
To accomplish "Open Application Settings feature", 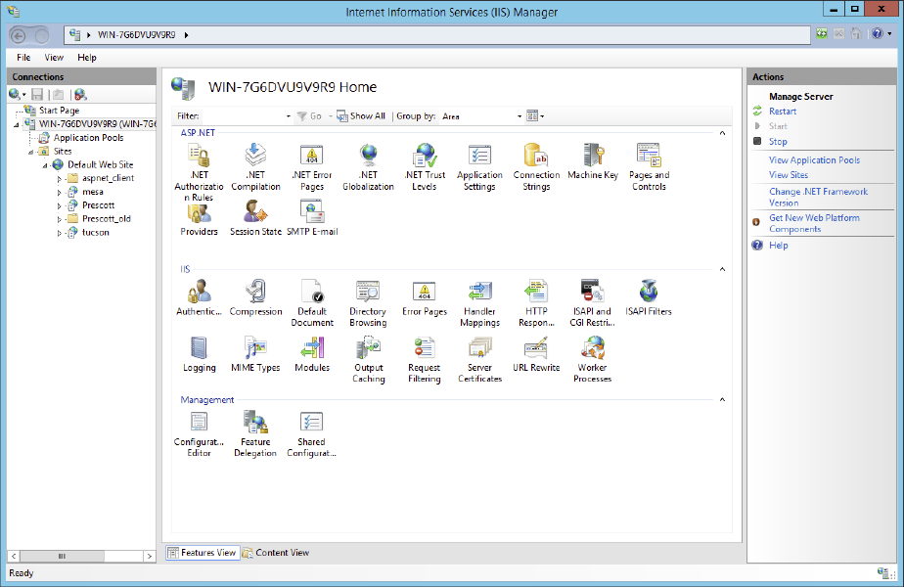I will coord(479,167).
